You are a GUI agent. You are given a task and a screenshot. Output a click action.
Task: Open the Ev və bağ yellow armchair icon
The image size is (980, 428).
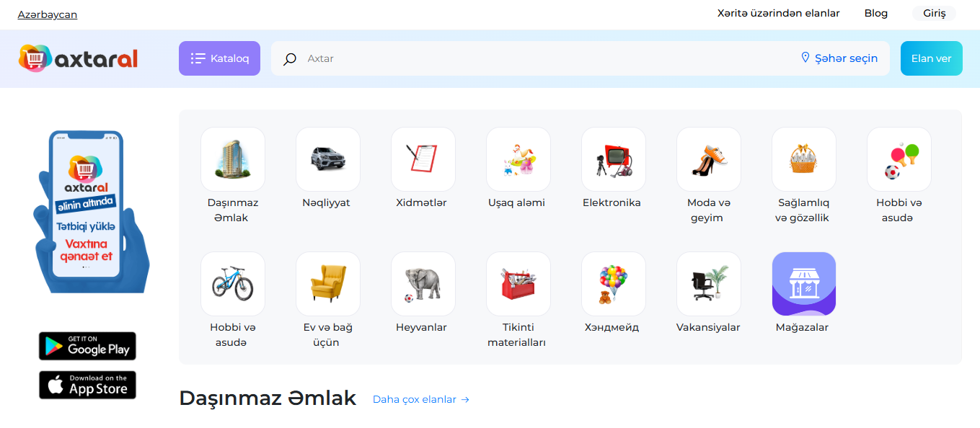327,284
